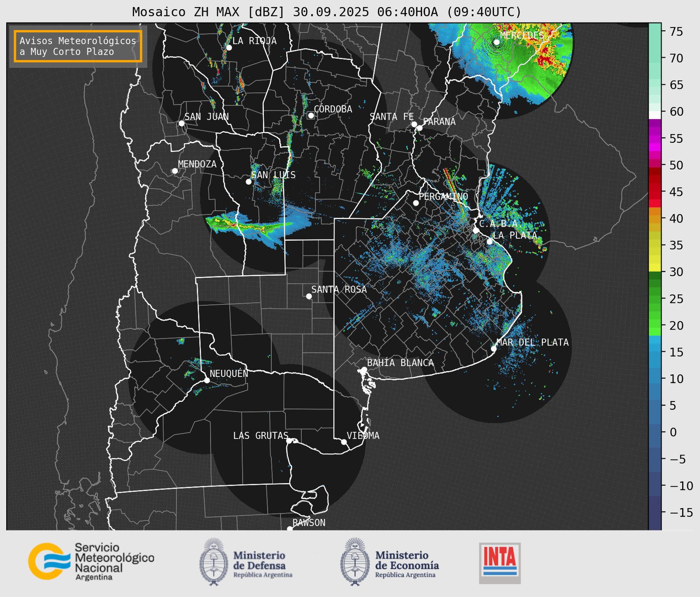Click the red radar streak near Pergamino

pos(455,193)
